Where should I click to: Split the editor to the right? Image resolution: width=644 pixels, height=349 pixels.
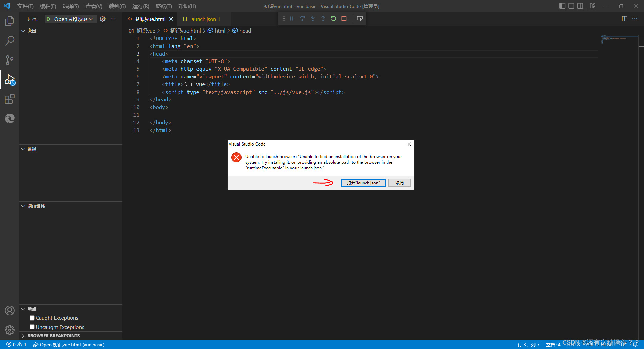click(x=625, y=19)
